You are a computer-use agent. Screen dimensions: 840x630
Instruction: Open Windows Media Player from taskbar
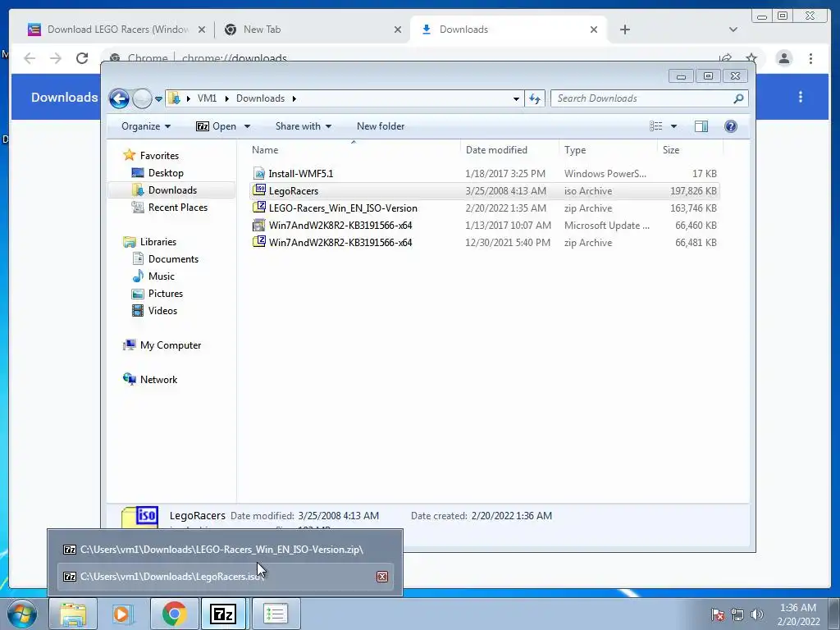coord(123,614)
